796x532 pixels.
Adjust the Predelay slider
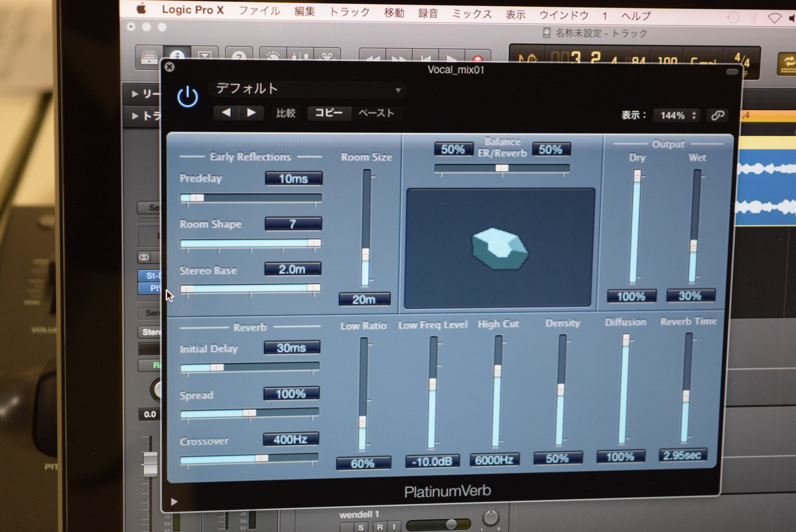pos(251,198)
